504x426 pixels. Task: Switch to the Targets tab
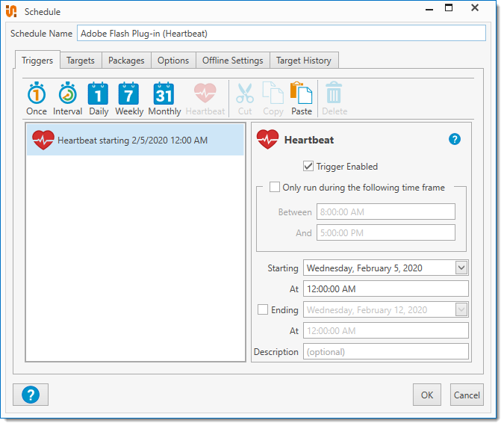coord(81,61)
